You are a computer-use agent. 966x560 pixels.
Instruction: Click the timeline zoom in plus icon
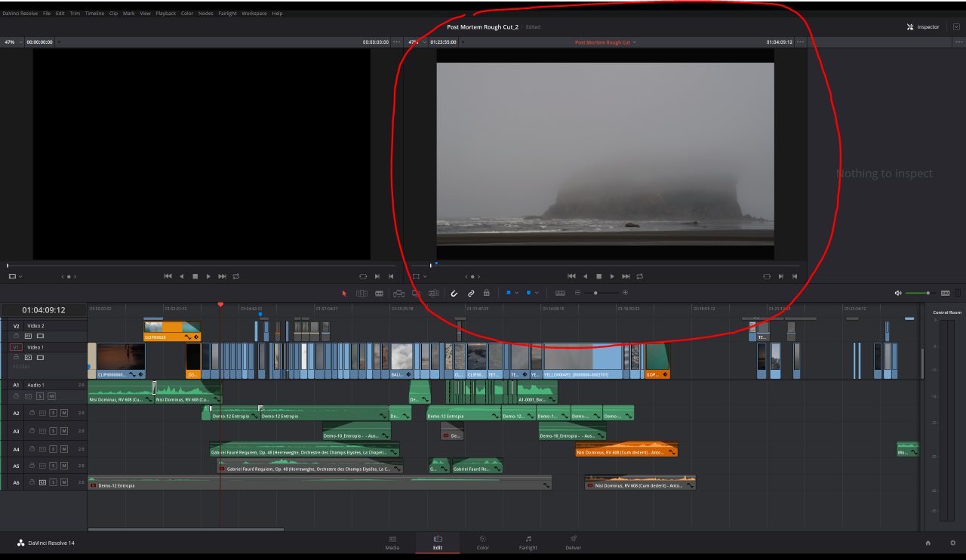pyautogui.click(x=625, y=293)
